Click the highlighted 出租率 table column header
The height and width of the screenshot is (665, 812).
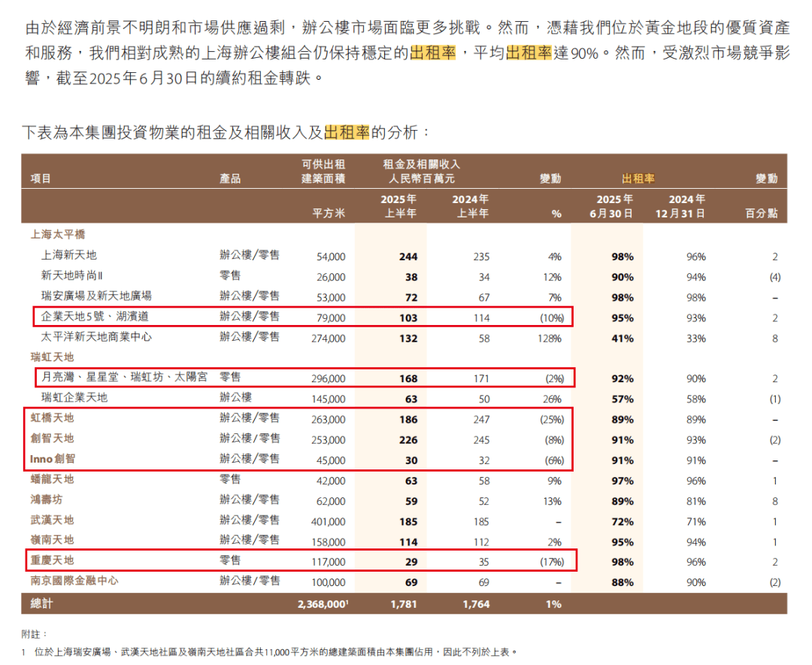638,179
